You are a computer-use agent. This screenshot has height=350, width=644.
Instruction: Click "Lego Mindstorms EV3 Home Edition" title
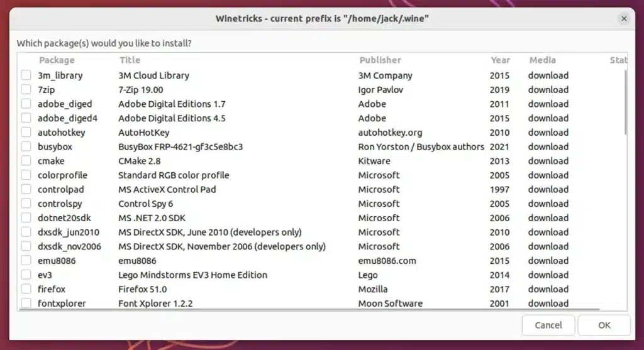pyautogui.click(x=192, y=275)
